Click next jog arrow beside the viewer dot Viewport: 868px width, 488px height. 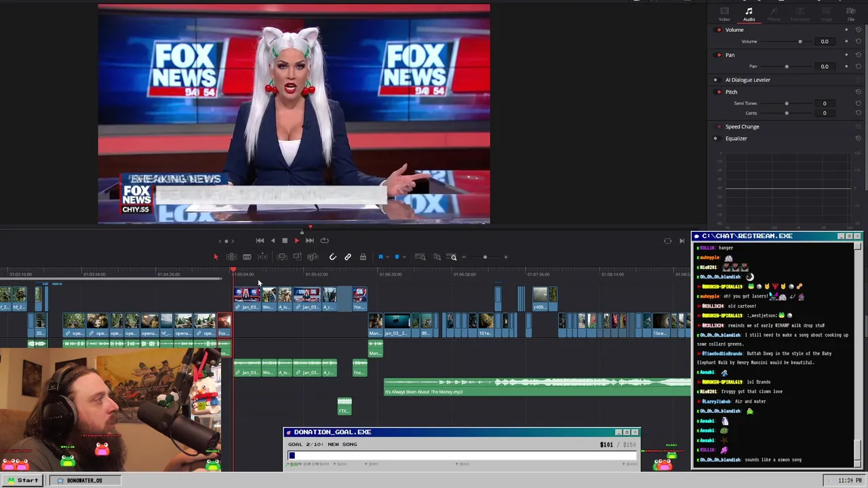pos(233,241)
